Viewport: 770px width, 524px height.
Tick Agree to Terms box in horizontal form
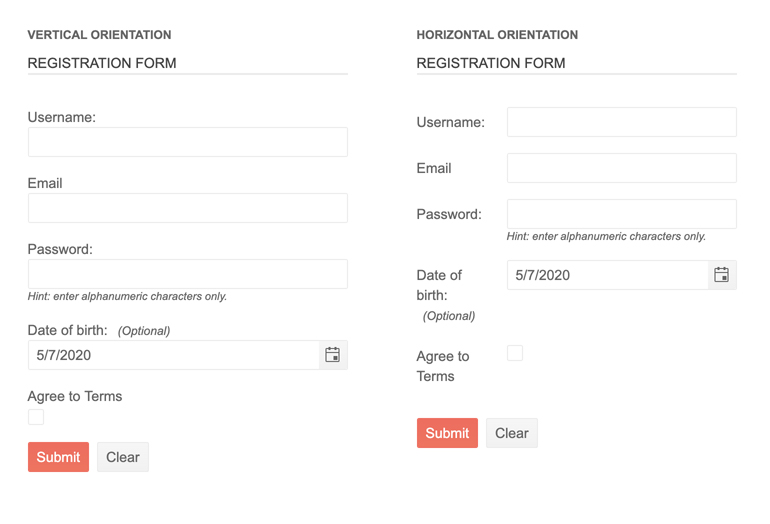tap(515, 353)
